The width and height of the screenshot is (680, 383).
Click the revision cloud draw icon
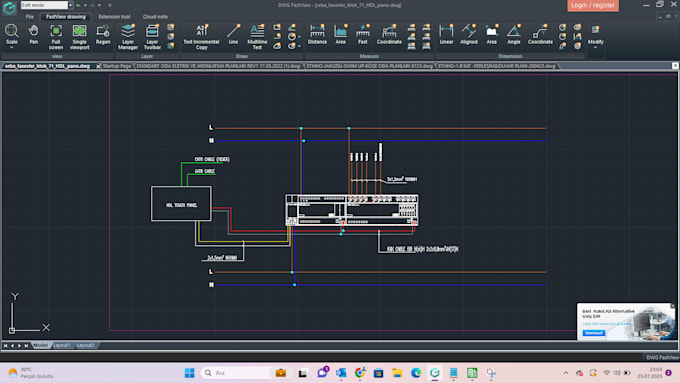click(277, 46)
